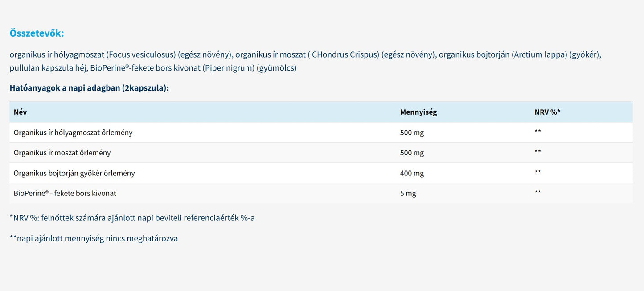
Task: Click the Mennyiség column header
Action: point(418,112)
